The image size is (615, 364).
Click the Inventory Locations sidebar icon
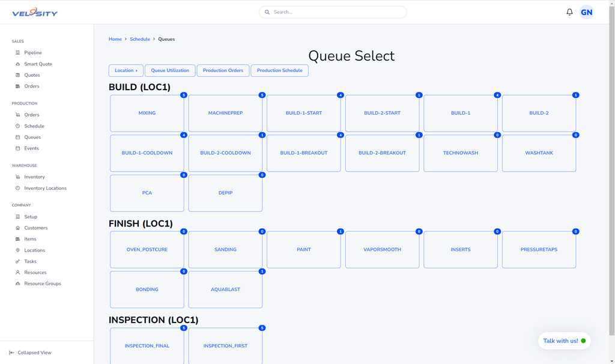click(18, 189)
